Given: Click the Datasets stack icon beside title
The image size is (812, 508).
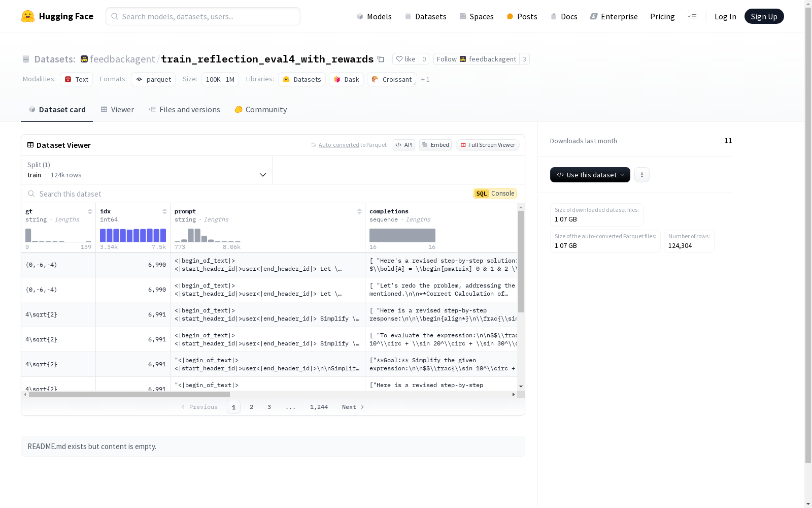Looking at the screenshot, I should pyautogui.click(x=26, y=59).
